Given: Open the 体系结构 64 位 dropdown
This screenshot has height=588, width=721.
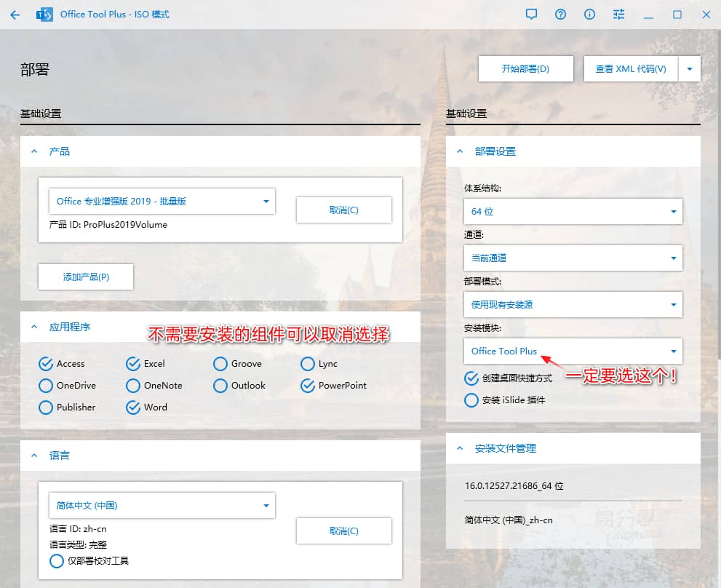Looking at the screenshot, I should (x=573, y=212).
